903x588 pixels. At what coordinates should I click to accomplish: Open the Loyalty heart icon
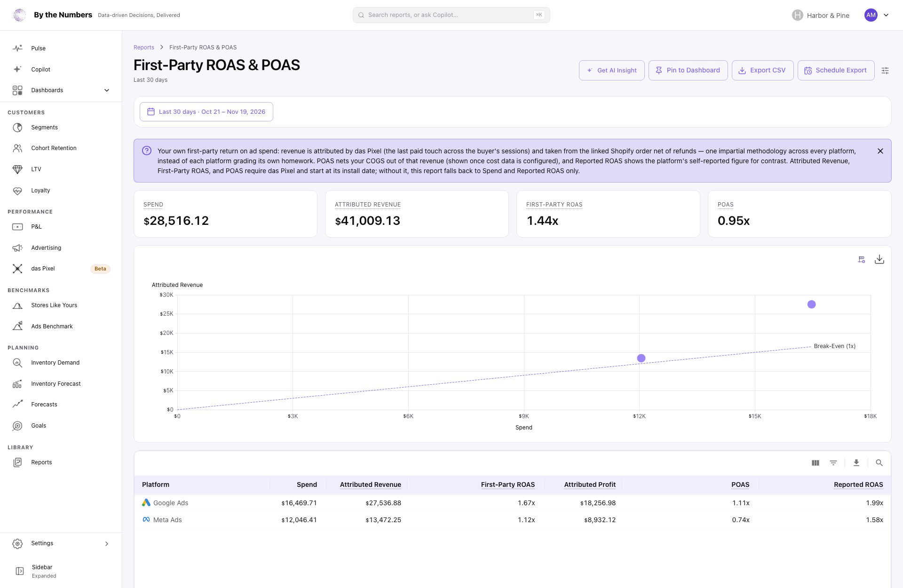coord(17,191)
